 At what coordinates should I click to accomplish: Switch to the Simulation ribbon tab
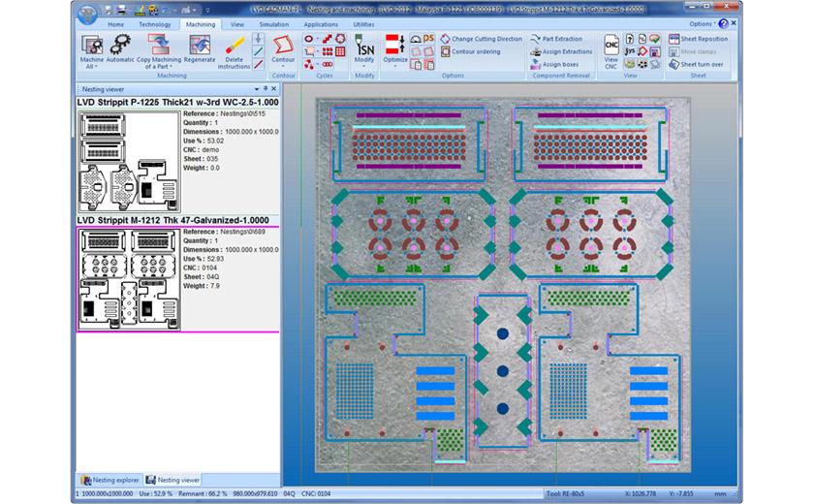click(x=273, y=23)
